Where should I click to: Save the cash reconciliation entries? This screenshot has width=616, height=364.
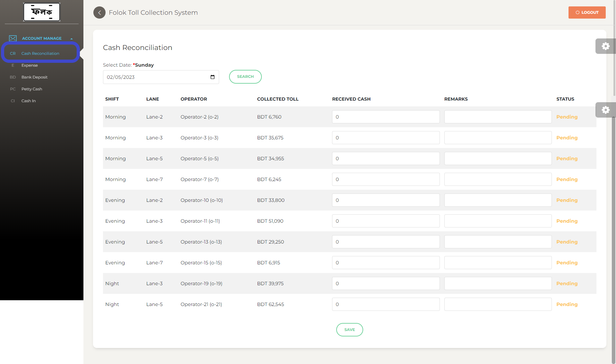click(x=350, y=330)
